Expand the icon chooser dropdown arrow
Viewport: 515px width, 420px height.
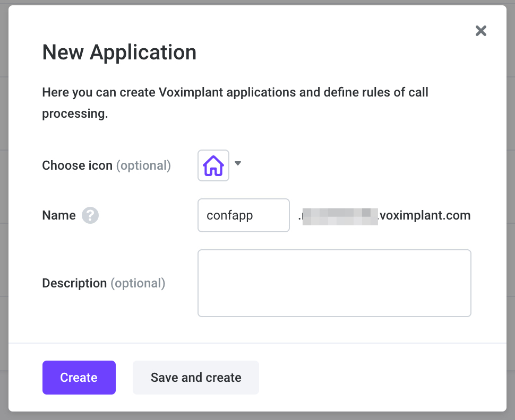pos(238,163)
